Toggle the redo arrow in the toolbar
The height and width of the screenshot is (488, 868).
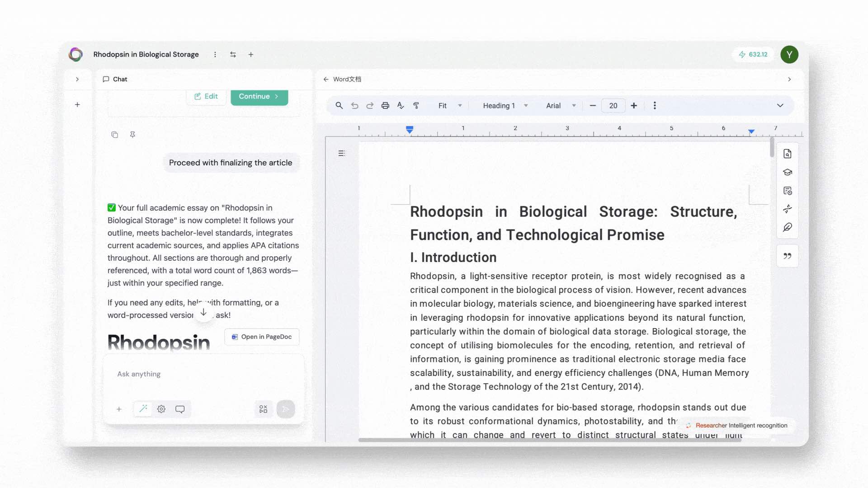click(370, 105)
